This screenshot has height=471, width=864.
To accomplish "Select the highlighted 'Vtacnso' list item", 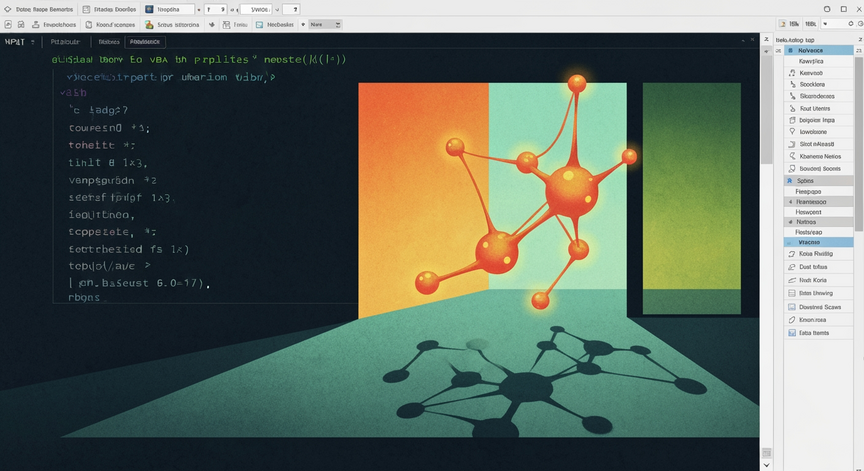I will pos(818,242).
